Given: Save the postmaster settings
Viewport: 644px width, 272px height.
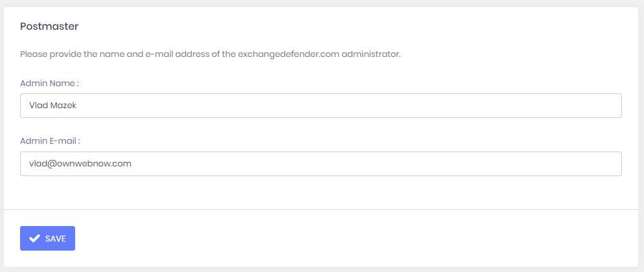Looking at the screenshot, I should [x=47, y=238].
